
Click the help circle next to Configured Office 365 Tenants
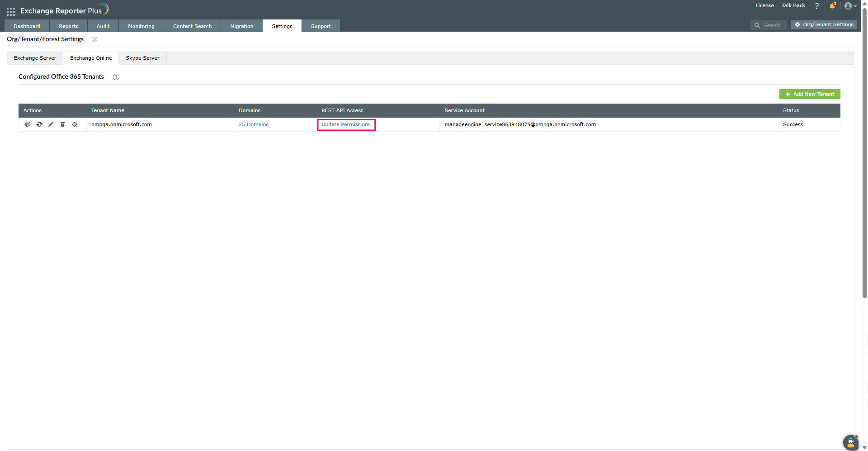[x=116, y=77]
